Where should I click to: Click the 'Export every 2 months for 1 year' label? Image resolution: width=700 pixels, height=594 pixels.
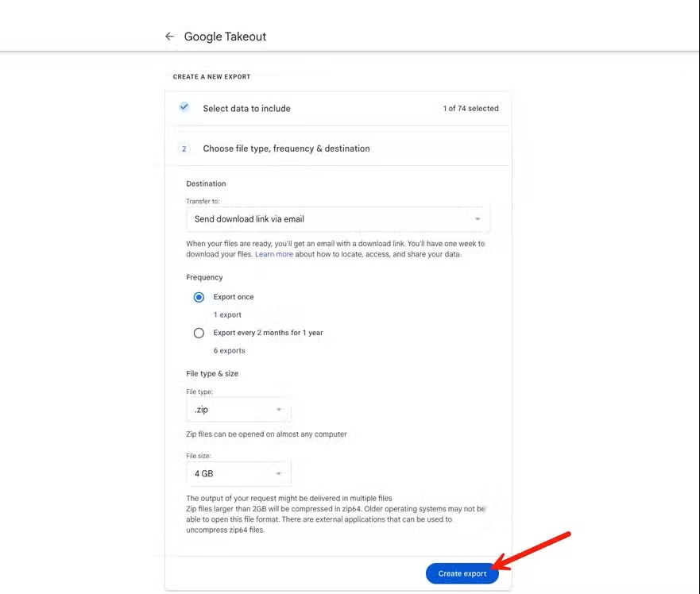(268, 333)
